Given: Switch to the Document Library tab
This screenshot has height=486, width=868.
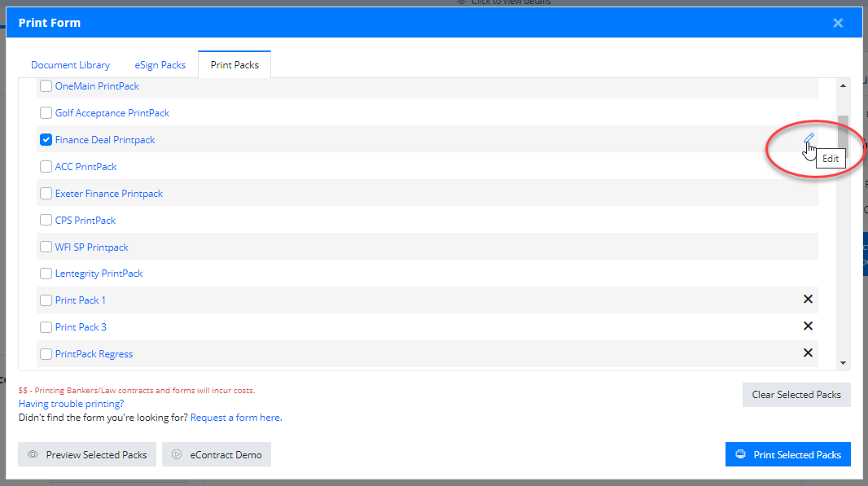Looking at the screenshot, I should 70,65.
